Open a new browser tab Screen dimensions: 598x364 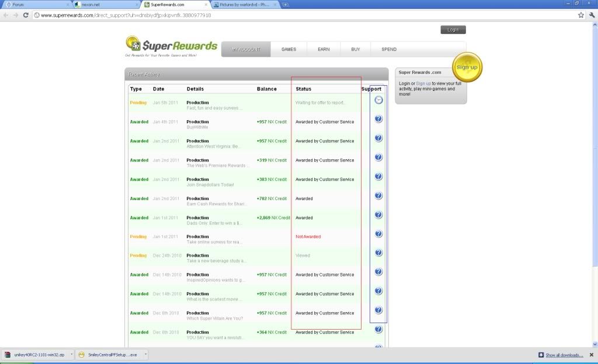[285, 5]
